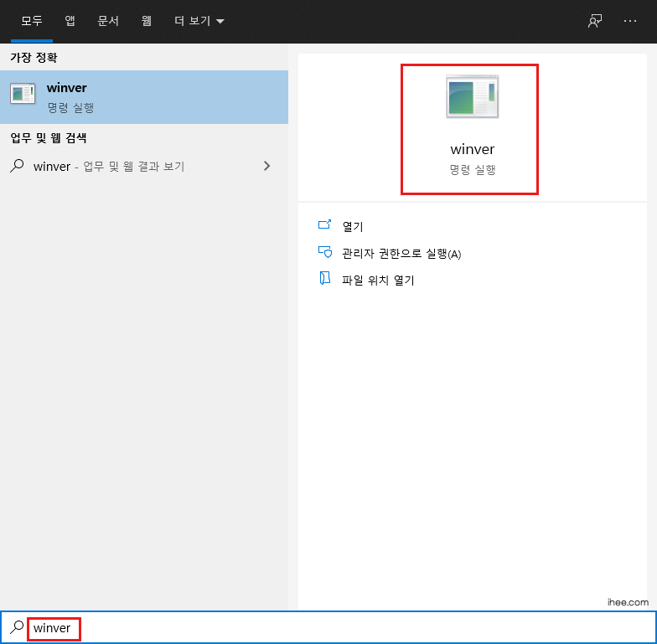The width and height of the screenshot is (657, 644).
Task: Open the feedback person icon
Action: [x=595, y=21]
